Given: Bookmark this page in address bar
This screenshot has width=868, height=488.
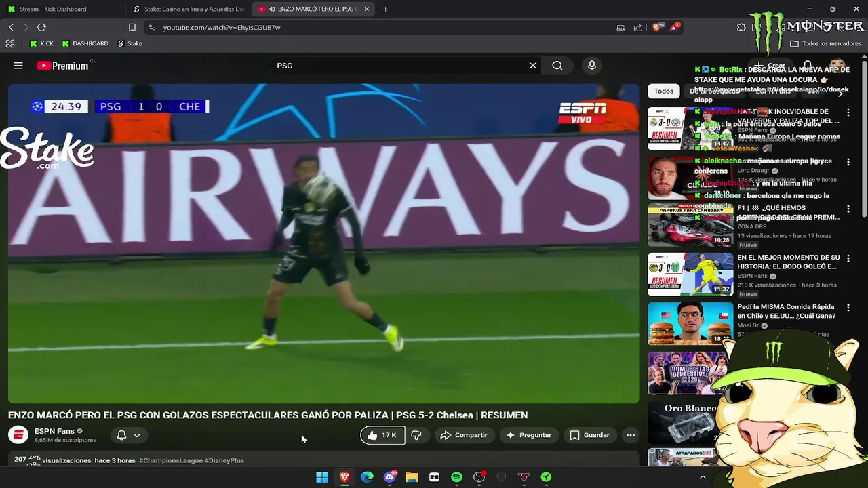Looking at the screenshot, I should [132, 27].
